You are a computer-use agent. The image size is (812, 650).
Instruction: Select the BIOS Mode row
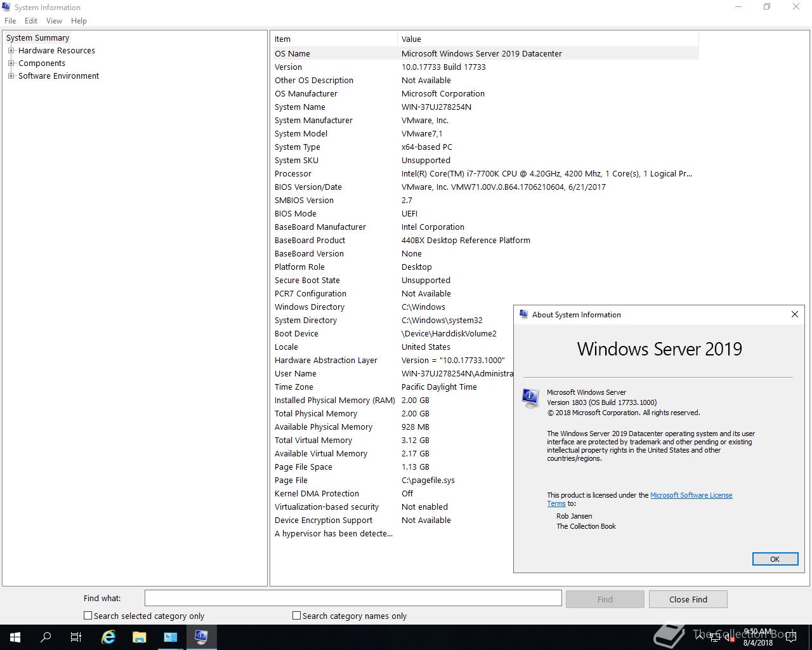[x=486, y=214]
